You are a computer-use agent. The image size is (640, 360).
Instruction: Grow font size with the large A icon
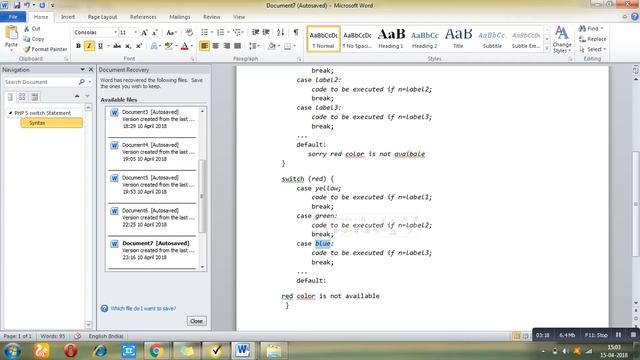pos(144,33)
